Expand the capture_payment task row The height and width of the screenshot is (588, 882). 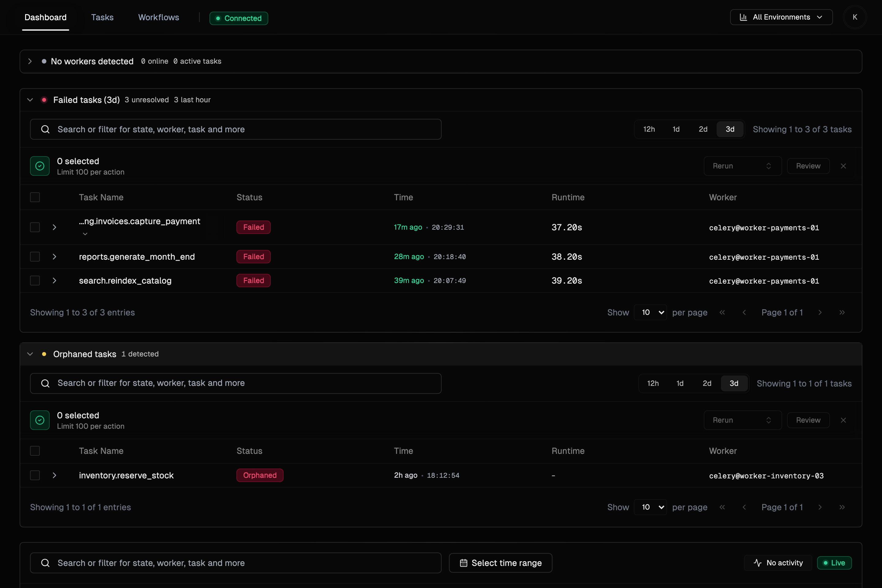pos(55,227)
